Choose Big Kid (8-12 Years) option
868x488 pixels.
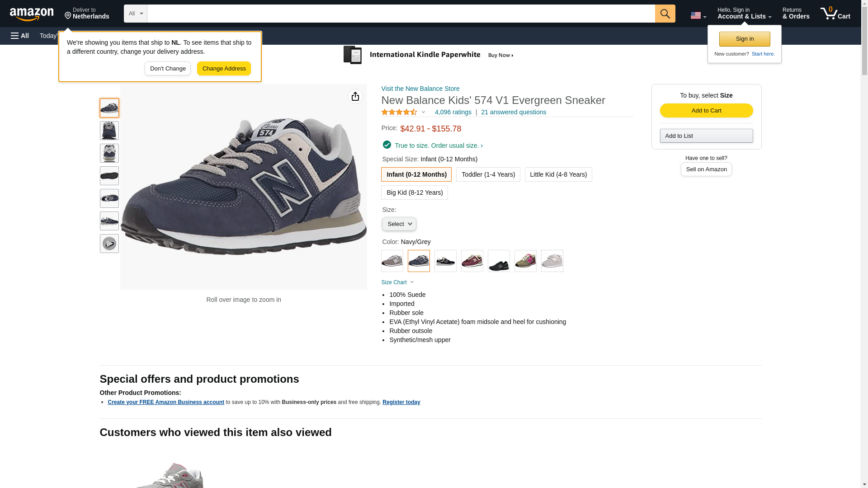click(414, 192)
